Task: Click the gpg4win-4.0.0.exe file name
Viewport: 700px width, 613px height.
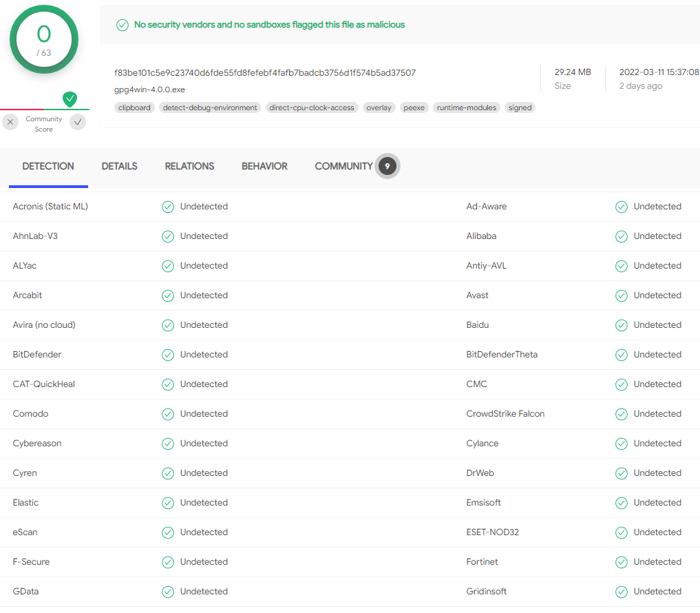Action: tap(149, 90)
